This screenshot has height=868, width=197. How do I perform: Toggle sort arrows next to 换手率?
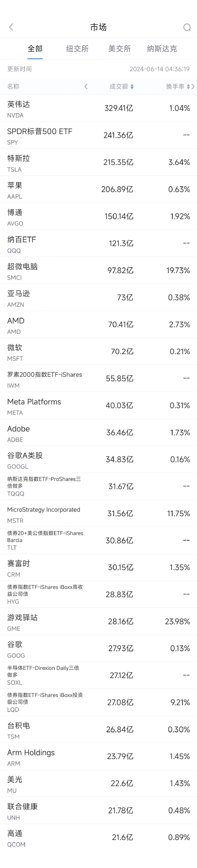[x=188, y=87]
